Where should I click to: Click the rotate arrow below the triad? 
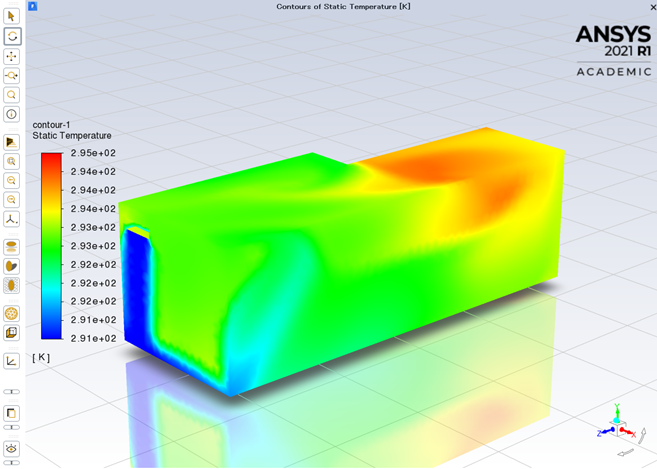pyautogui.click(x=626, y=452)
